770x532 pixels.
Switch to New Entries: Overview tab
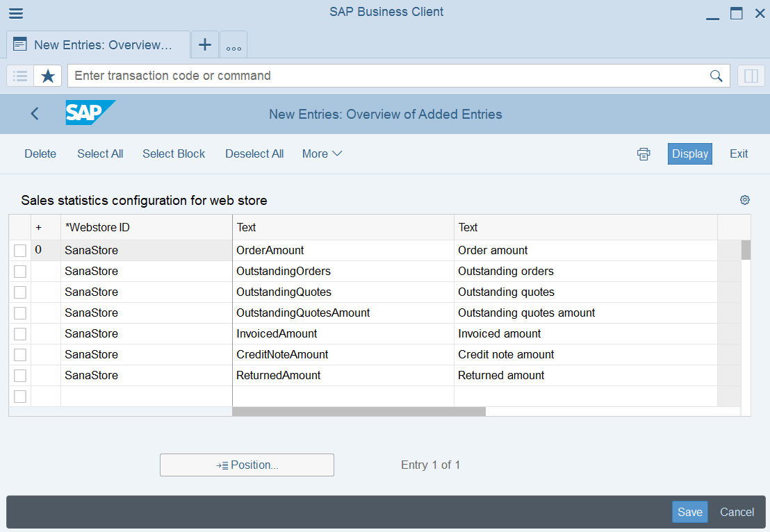click(98, 45)
